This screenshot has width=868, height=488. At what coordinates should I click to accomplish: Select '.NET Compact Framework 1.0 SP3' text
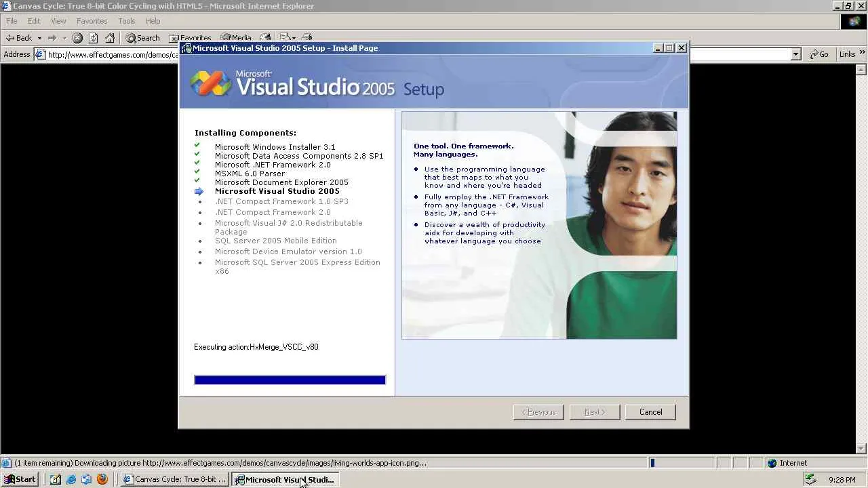click(281, 201)
